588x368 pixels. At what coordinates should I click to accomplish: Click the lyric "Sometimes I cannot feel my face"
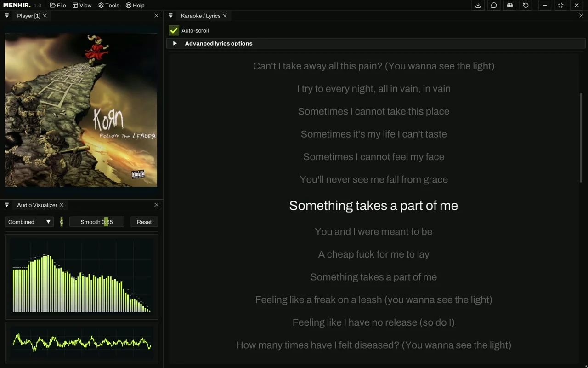pos(373,157)
